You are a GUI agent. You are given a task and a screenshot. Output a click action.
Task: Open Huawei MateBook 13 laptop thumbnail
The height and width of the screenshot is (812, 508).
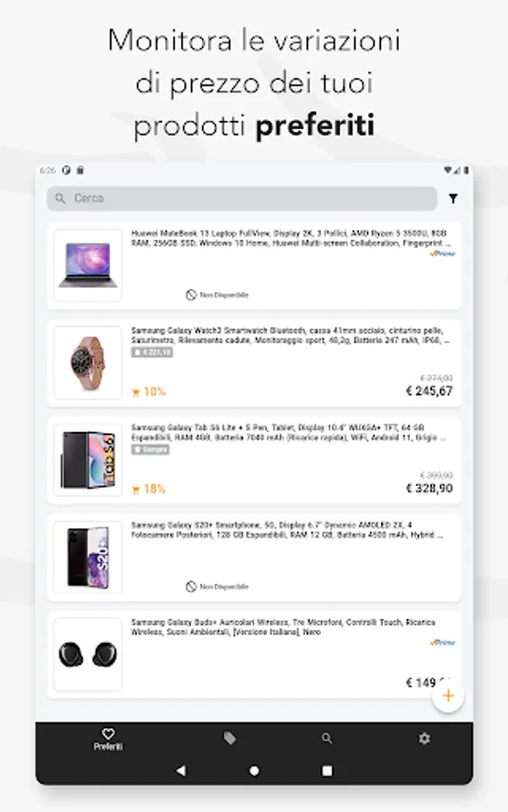88,265
